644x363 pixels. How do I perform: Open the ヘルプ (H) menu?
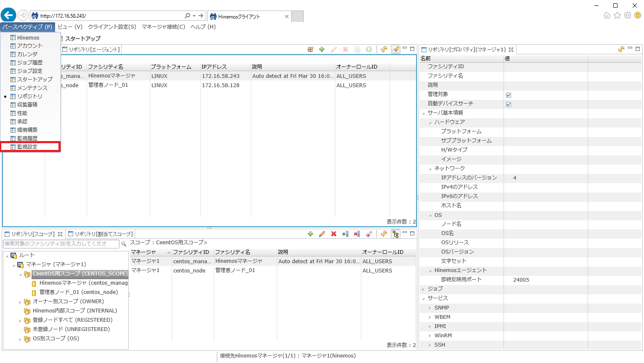pos(203,27)
